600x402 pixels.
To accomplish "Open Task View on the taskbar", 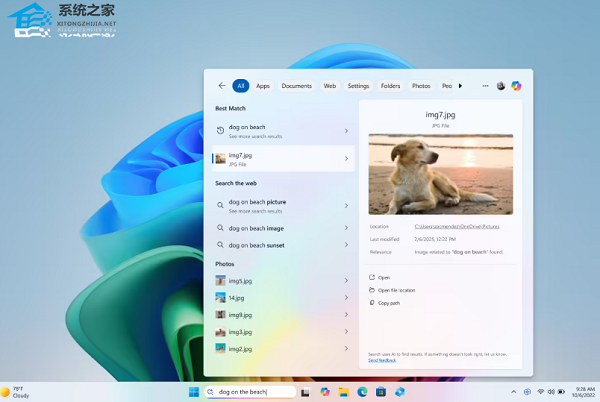I will [305, 392].
